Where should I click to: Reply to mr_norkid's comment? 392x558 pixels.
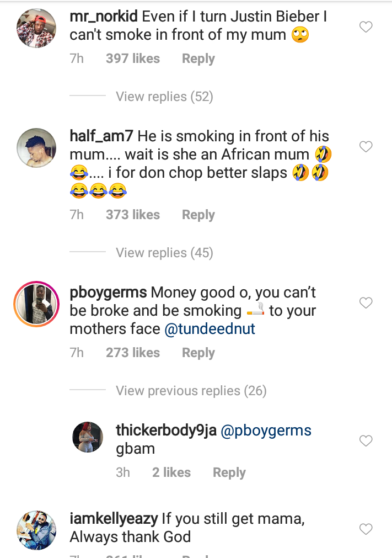coord(198,59)
